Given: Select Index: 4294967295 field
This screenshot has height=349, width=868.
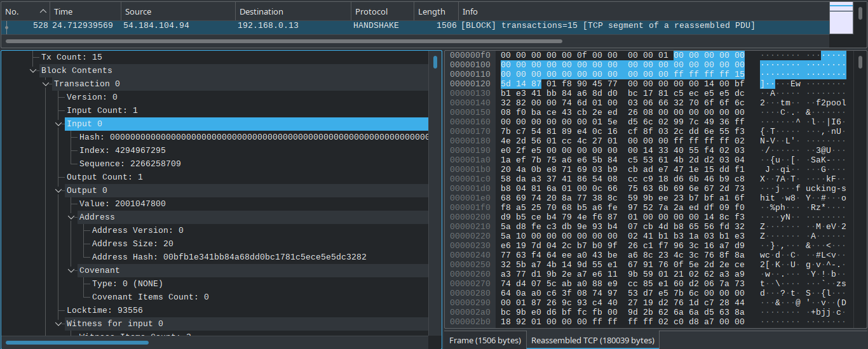Looking at the screenshot, I should click(123, 150).
